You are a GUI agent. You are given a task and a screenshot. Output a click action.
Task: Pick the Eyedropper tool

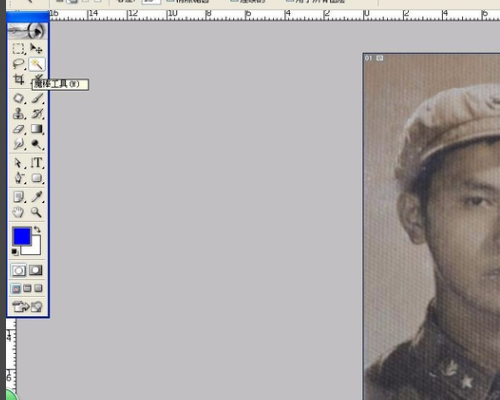[37, 197]
